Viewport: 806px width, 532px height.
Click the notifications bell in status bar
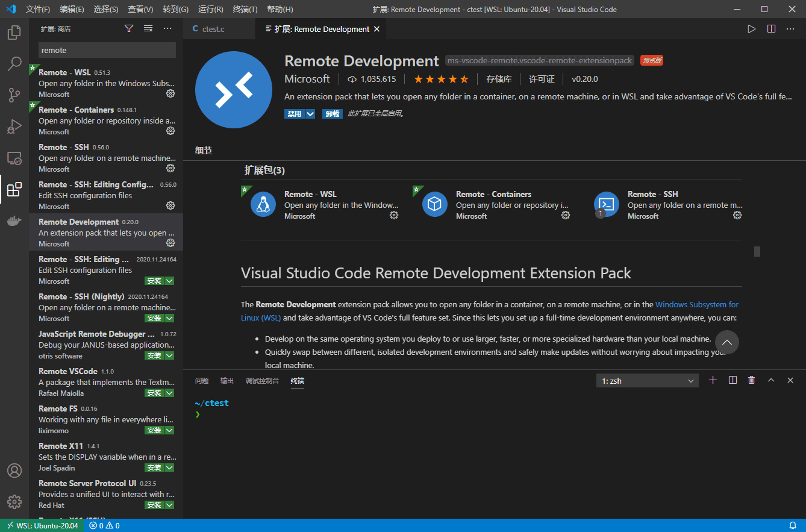pyautogui.click(x=793, y=525)
